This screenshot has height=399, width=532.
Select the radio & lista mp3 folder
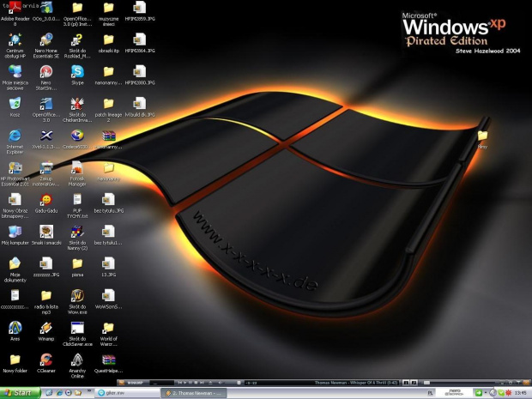coord(46,301)
